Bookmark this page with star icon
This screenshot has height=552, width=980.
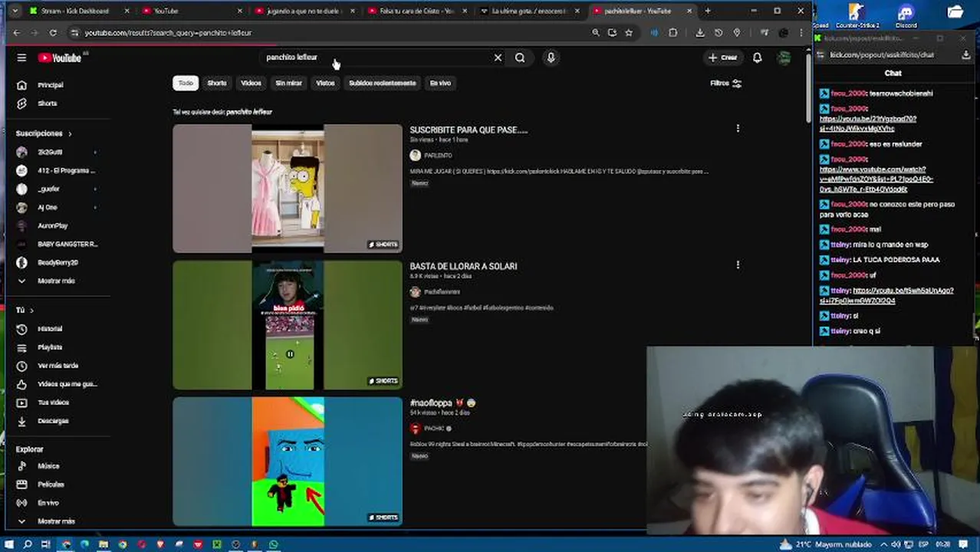(629, 33)
